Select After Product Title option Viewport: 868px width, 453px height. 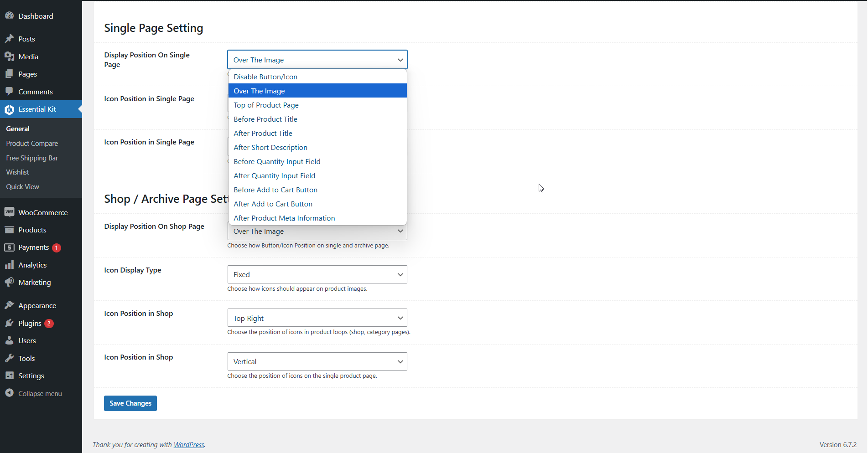[317, 133]
